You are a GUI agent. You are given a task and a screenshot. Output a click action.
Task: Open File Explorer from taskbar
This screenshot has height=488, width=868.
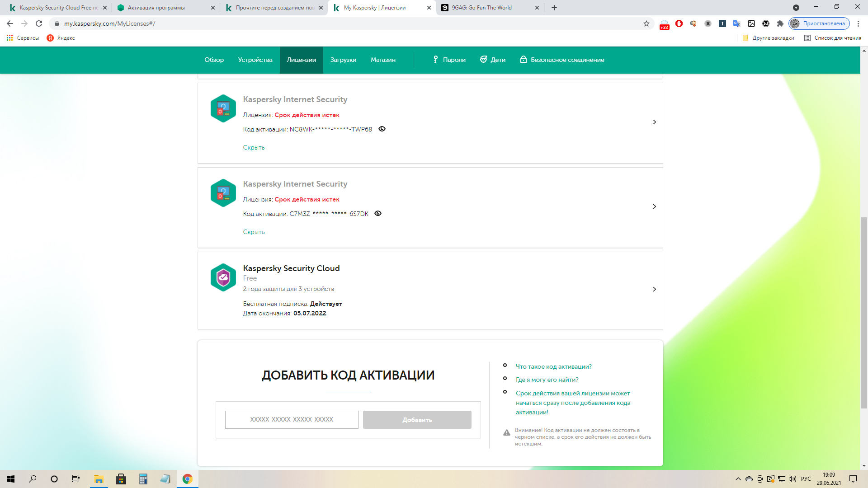pyautogui.click(x=99, y=479)
